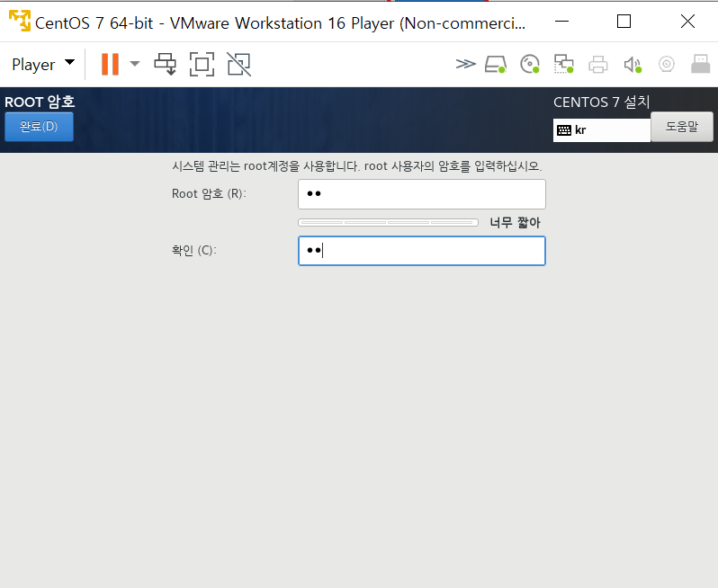Click the hard disk device icon
This screenshot has height=588, width=718.
point(496,64)
